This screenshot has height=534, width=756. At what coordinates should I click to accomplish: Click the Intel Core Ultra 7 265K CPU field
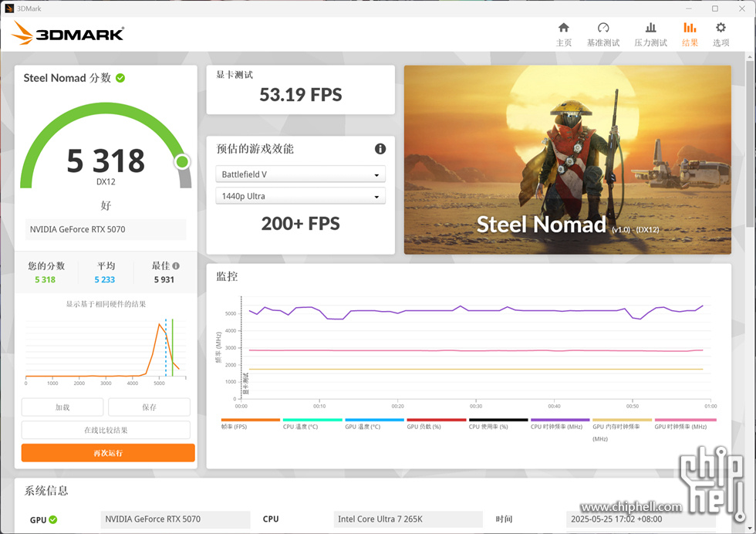(x=408, y=519)
